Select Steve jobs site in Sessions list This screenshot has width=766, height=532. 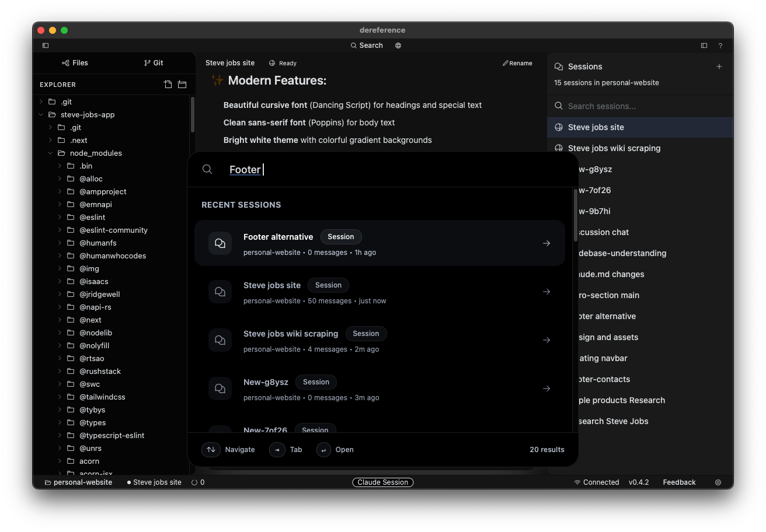pos(640,127)
